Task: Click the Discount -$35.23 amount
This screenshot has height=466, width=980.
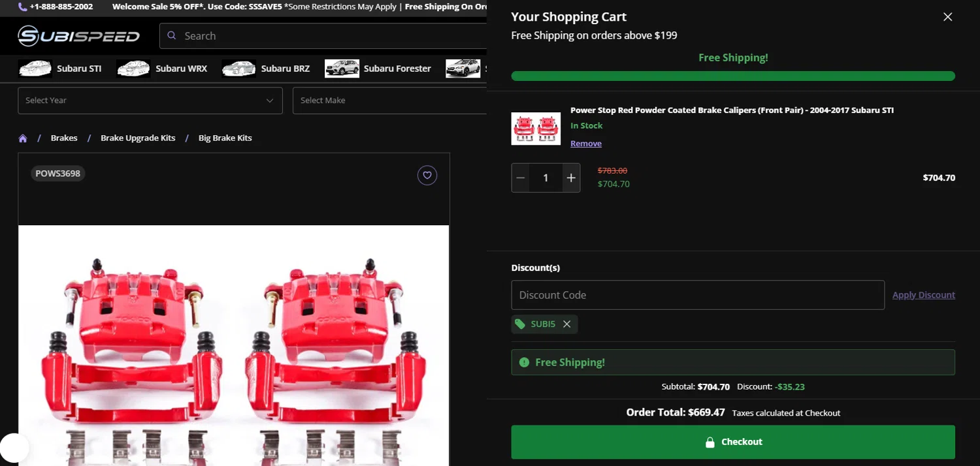Action: click(790, 386)
